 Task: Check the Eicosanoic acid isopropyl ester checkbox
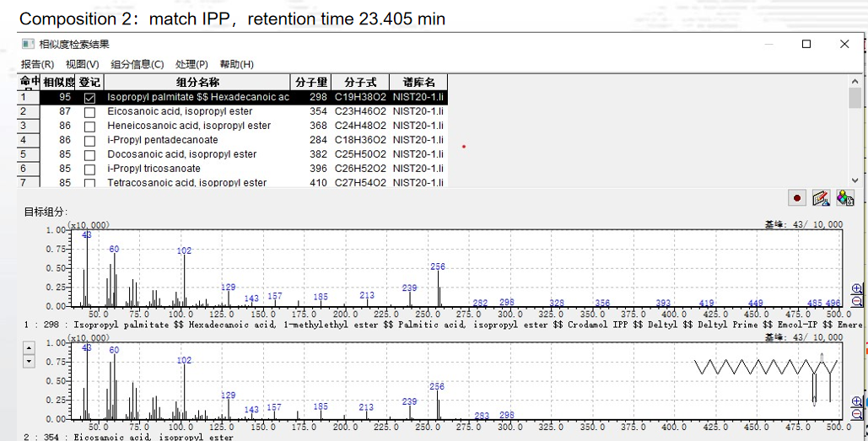click(89, 112)
